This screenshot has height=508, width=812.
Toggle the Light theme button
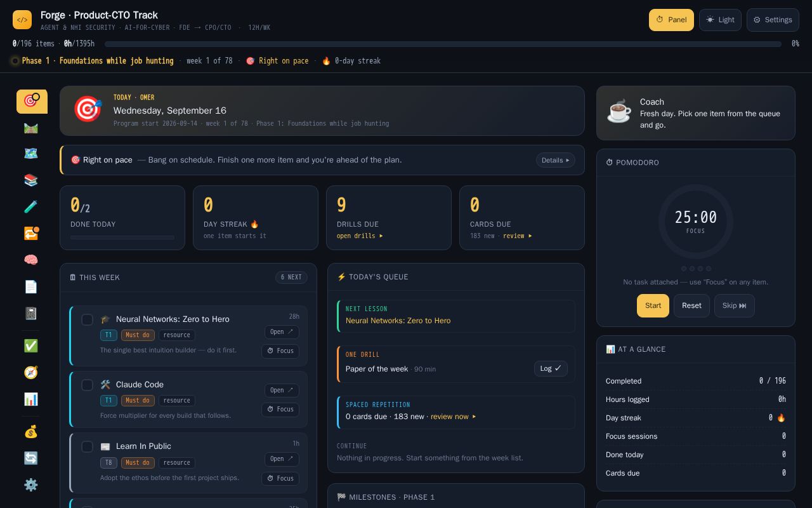720,20
